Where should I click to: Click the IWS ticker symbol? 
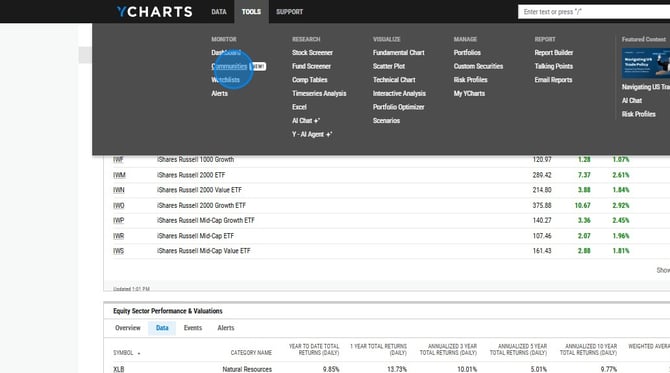click(x=118, y=251)
